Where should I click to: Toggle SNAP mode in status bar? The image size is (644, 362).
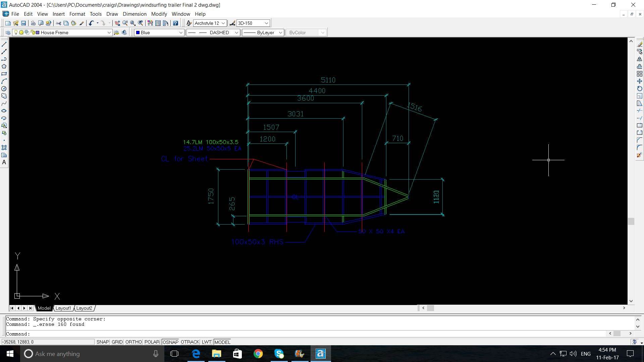[x=103, y=342]
